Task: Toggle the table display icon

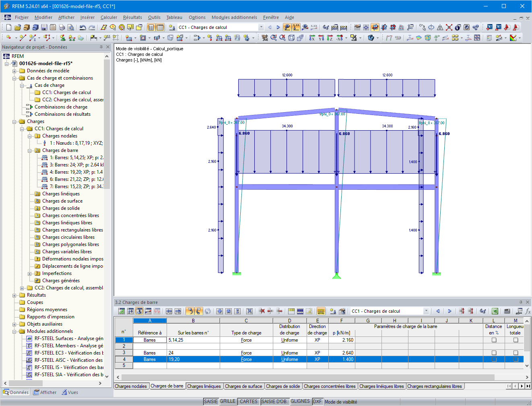Action: [160, 27]
